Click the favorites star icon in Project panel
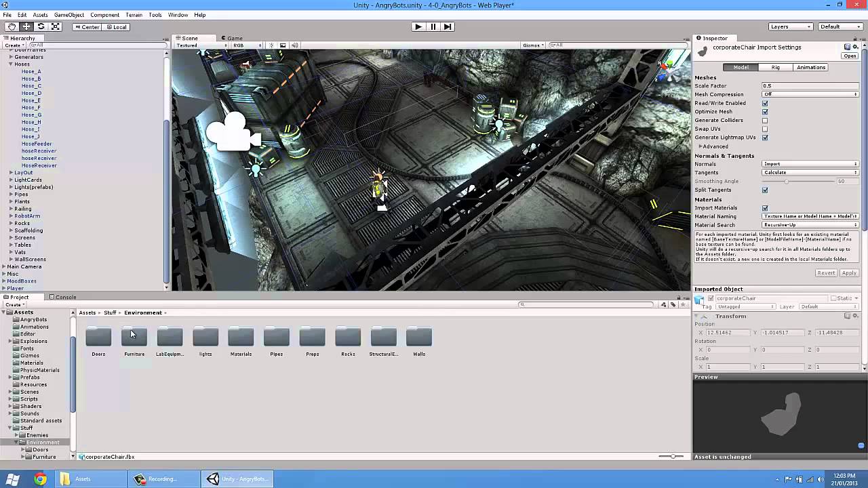868x488 pixels. 682,304
